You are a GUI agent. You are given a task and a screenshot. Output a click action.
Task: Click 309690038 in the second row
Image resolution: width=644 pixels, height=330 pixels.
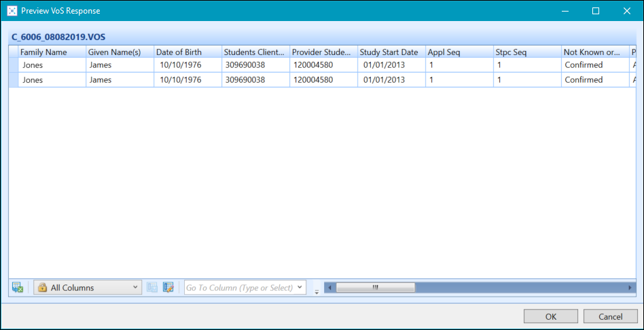(x=245, y=80)
